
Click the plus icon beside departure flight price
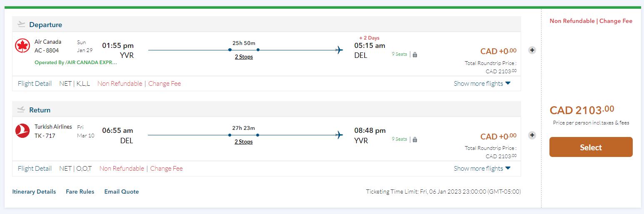click(x=532, y=50)
